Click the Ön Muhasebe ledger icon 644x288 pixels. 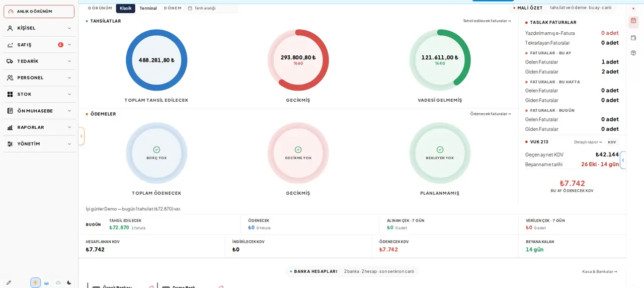click(x=10, y=111)
